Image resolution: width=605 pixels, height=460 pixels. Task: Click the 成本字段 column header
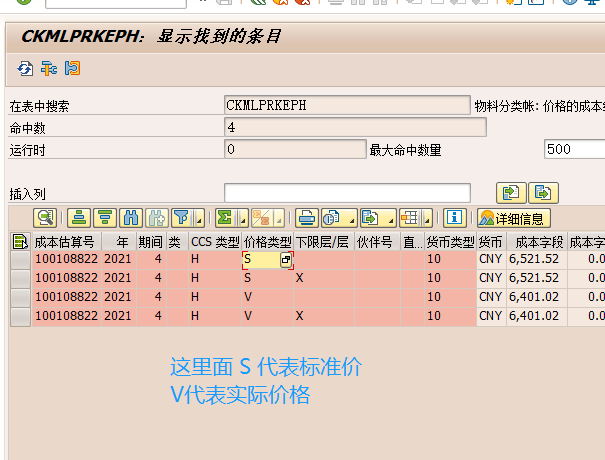(x=537, y=242)
